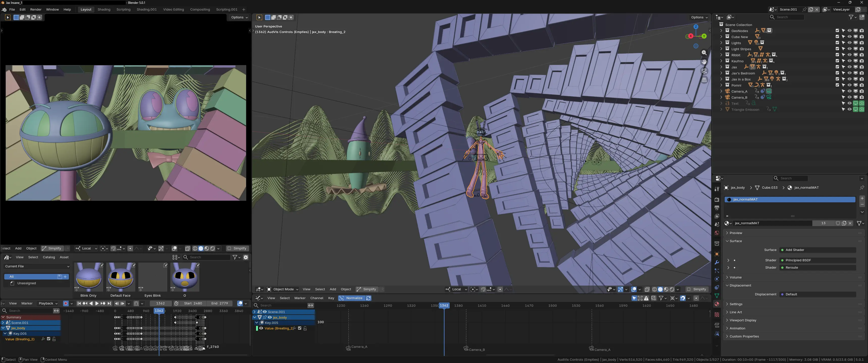Disable rendering for Pomni collection
The width and height of the screenshot is (868, 363).
[x=862, y=85]
